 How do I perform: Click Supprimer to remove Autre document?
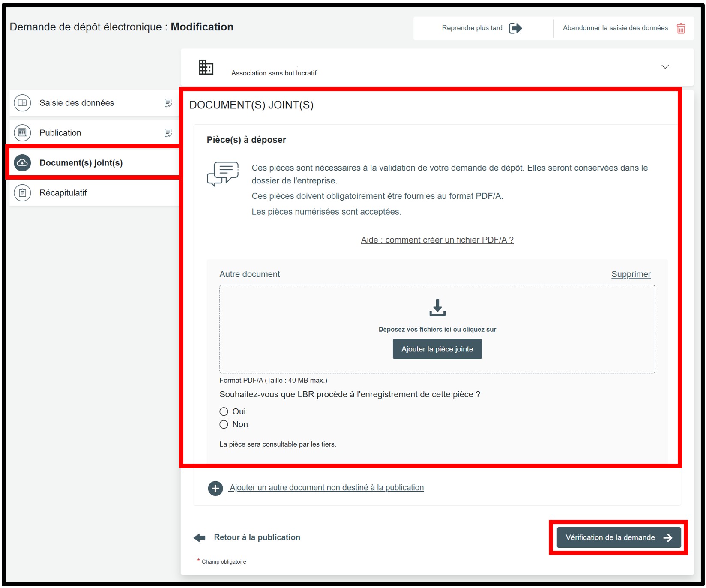pyautogui.click(x=631, y=274)
